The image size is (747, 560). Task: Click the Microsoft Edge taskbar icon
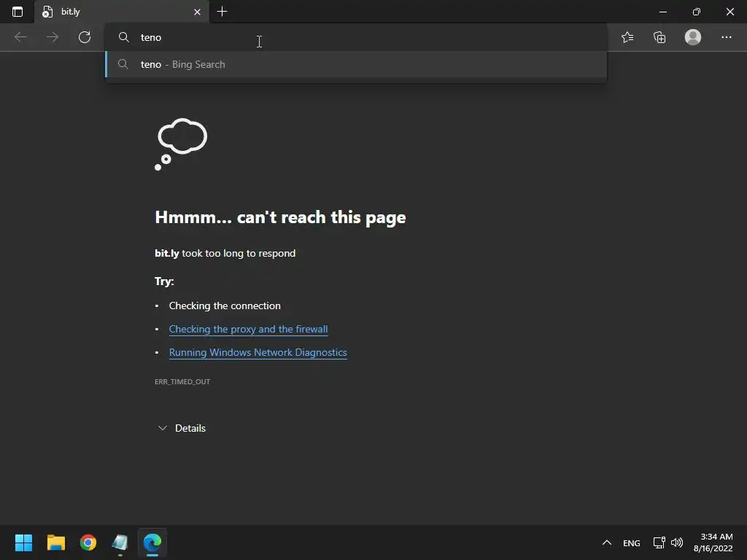pos(152,542)
